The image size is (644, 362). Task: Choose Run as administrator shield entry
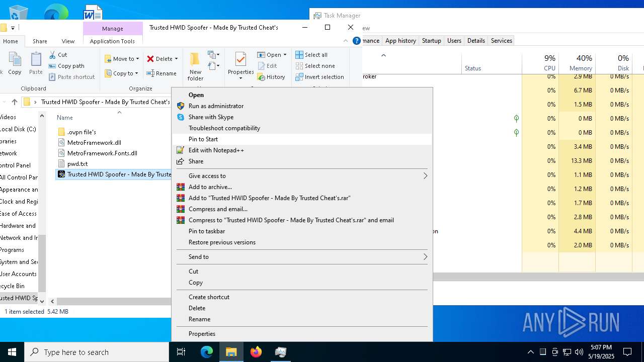point(302,106)
